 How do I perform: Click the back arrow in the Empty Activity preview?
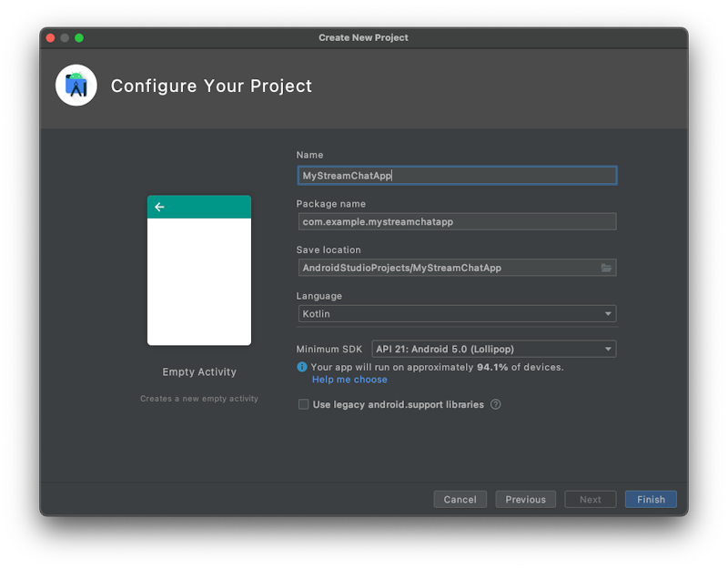point(159,207)
